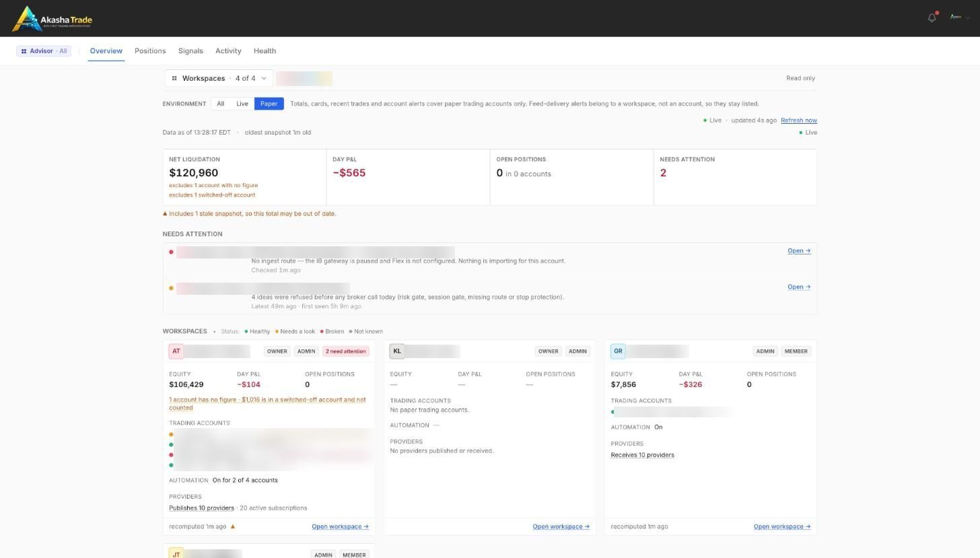This screenshot has width=980, height=558.
Task: Click the GR card Day P&L −$326
Action: (691, 385)
